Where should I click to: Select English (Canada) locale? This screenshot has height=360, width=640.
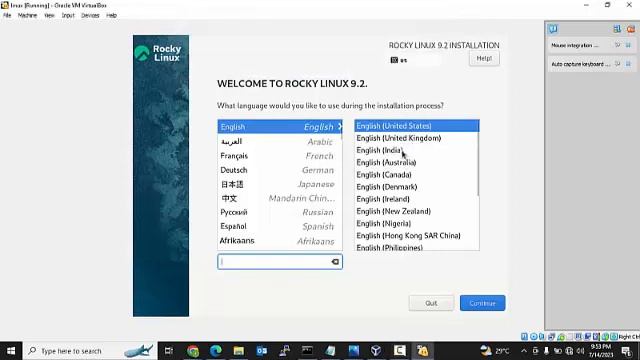pos(416,175)
